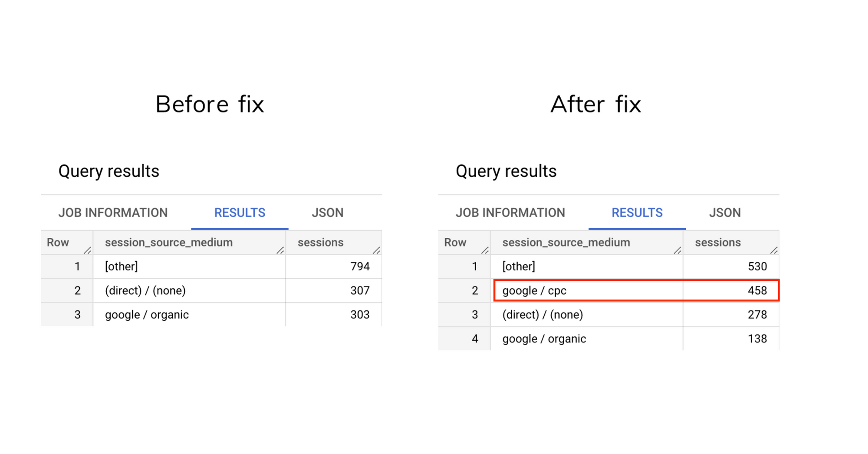Select the google / organic row showing 303 sessions
The width and height of the screenshot is (868, 454).
coord(146,314)
